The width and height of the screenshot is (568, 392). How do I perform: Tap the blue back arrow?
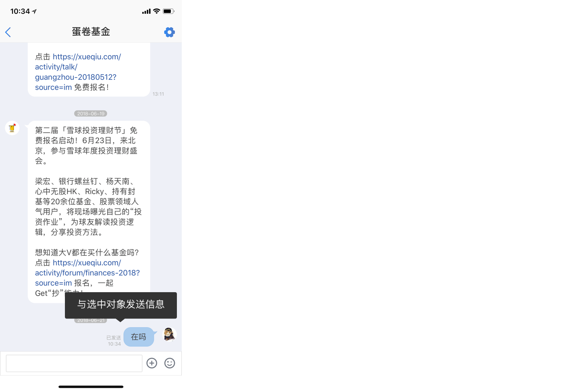[8, 32]
